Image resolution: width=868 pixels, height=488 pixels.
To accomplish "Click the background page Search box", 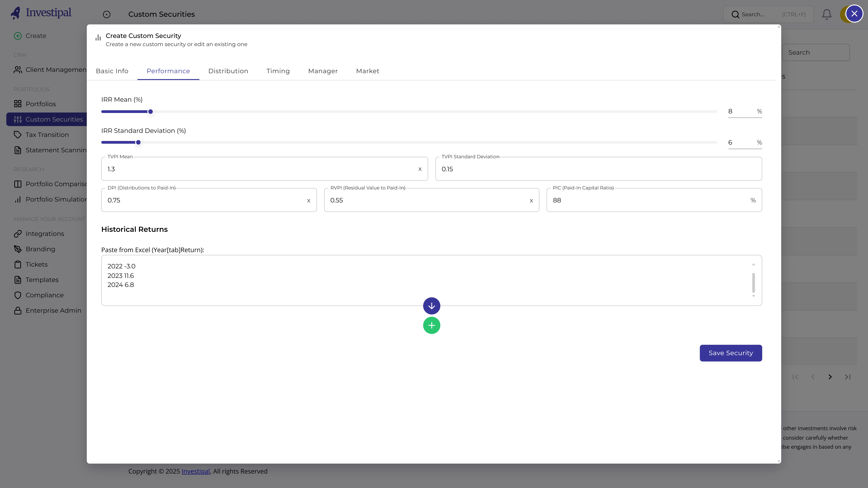I will pyautogui.click(x=816, y=53).
